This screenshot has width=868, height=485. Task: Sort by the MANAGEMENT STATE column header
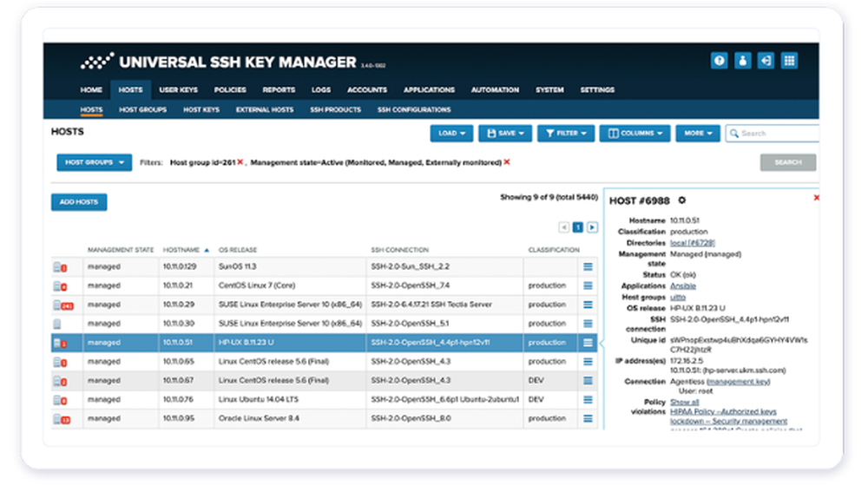(x=121, y=250)
